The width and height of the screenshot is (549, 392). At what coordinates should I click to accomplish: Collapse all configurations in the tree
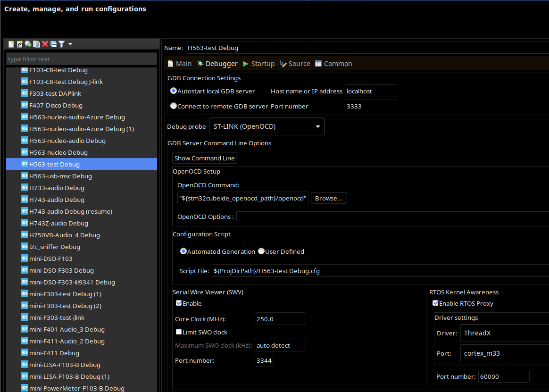click(53, 44)
